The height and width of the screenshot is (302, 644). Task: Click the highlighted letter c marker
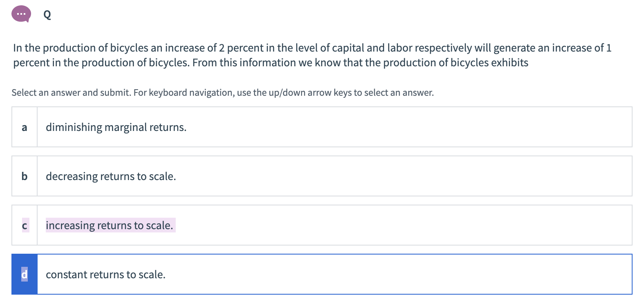tap(25, 225)
